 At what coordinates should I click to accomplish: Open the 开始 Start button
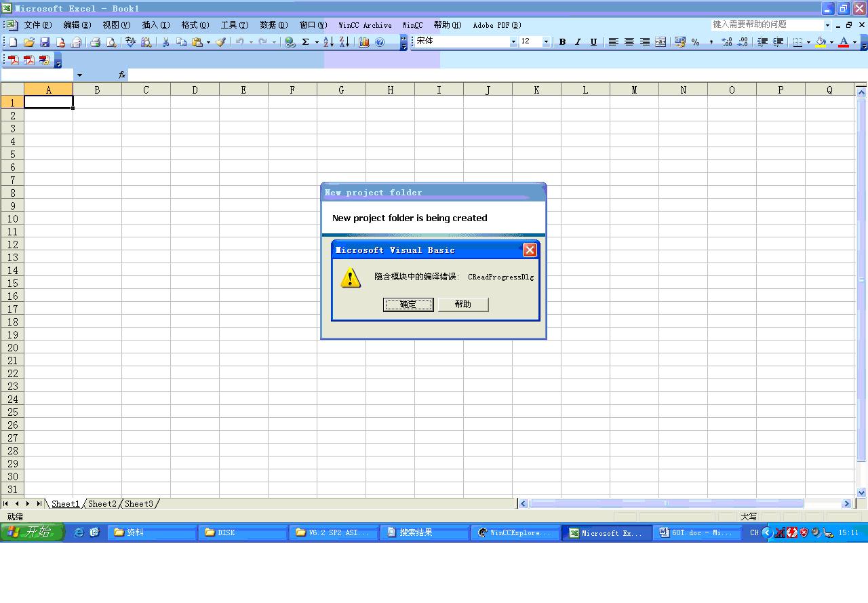tap(32, 532)
